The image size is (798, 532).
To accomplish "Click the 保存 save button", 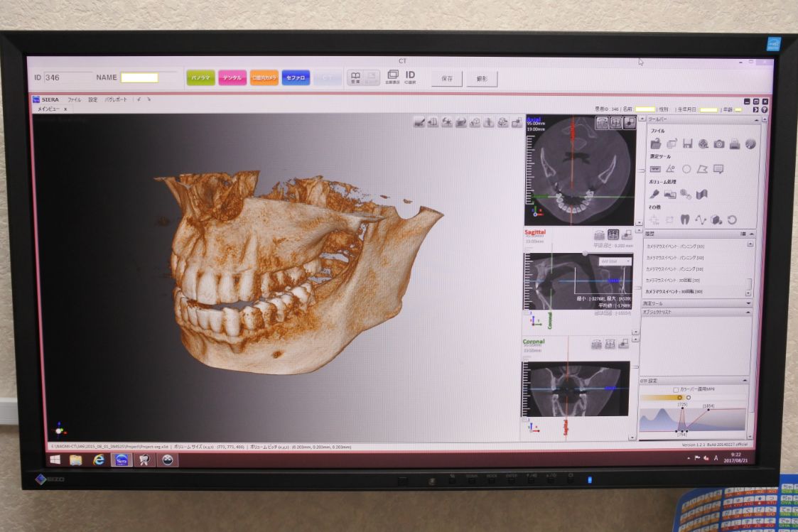I will click(x=447, y=78).
